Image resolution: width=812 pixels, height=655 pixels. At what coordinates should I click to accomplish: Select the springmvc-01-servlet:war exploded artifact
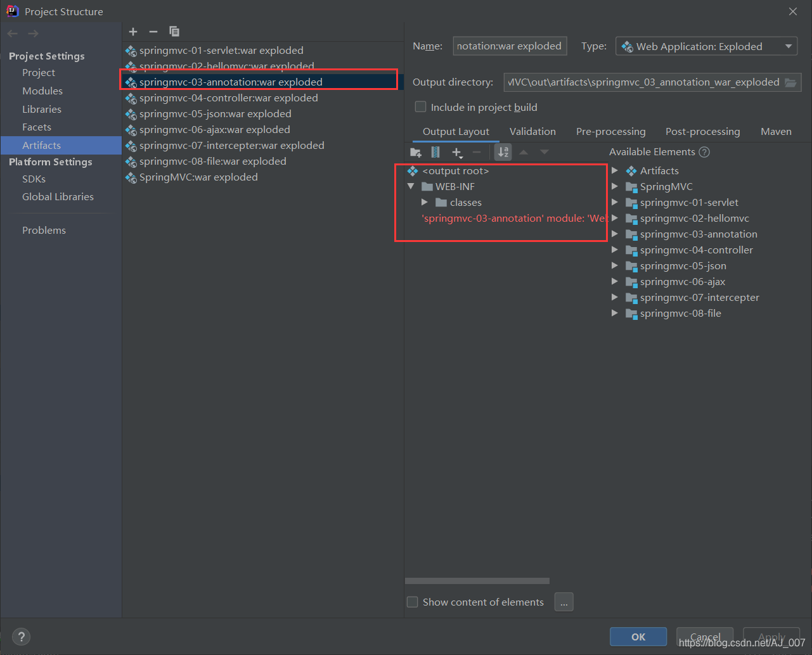(221, 51)
